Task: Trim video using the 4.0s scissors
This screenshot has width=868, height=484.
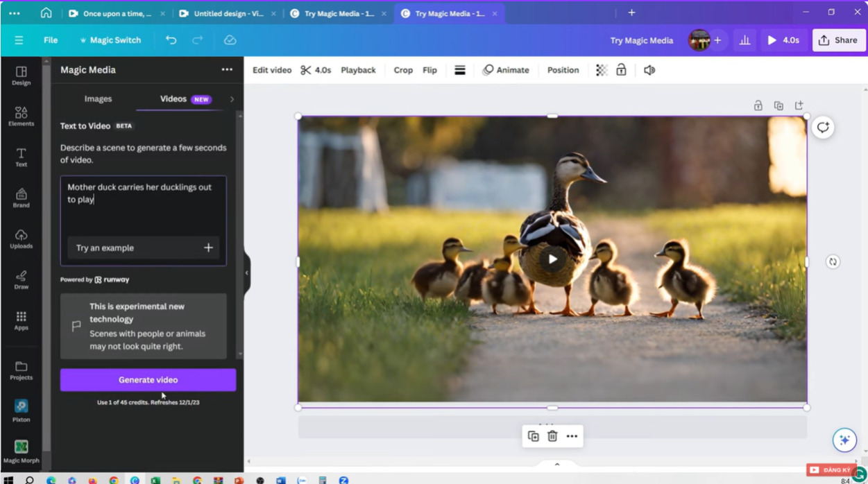Action: (316, 70)
